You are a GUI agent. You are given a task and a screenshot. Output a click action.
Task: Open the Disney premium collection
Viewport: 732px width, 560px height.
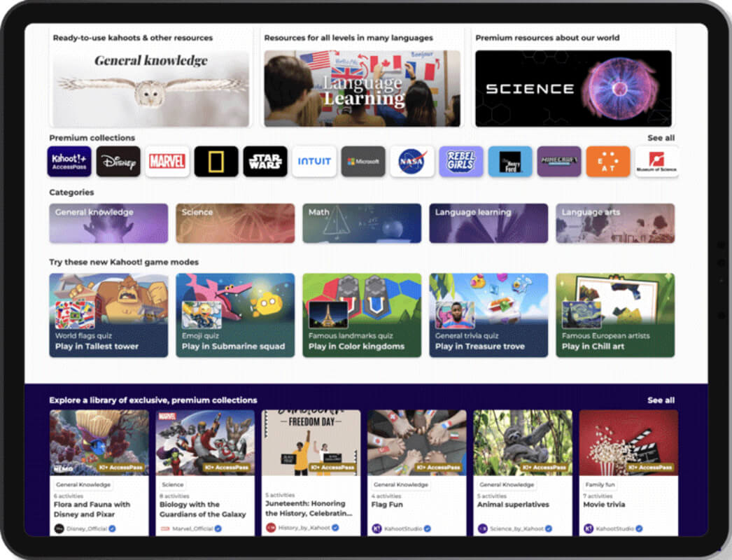118,162
